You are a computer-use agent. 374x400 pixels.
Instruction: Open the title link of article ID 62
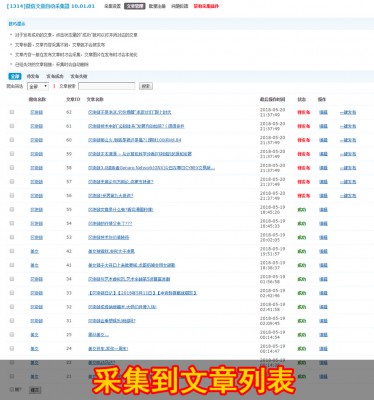130,112
